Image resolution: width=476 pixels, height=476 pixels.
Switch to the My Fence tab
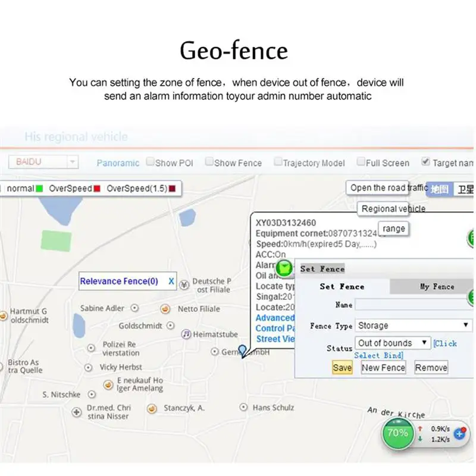pyautogui.click(x=437, y=287)
